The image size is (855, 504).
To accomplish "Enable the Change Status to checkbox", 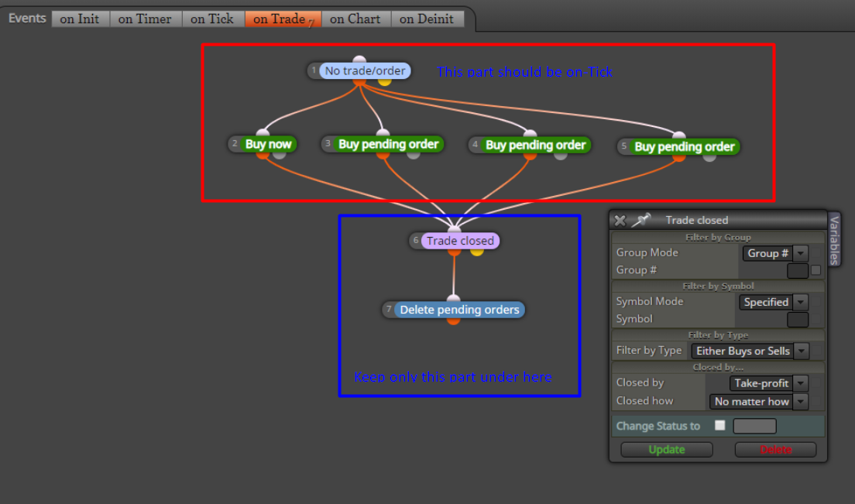I will (x=719, y=426).
